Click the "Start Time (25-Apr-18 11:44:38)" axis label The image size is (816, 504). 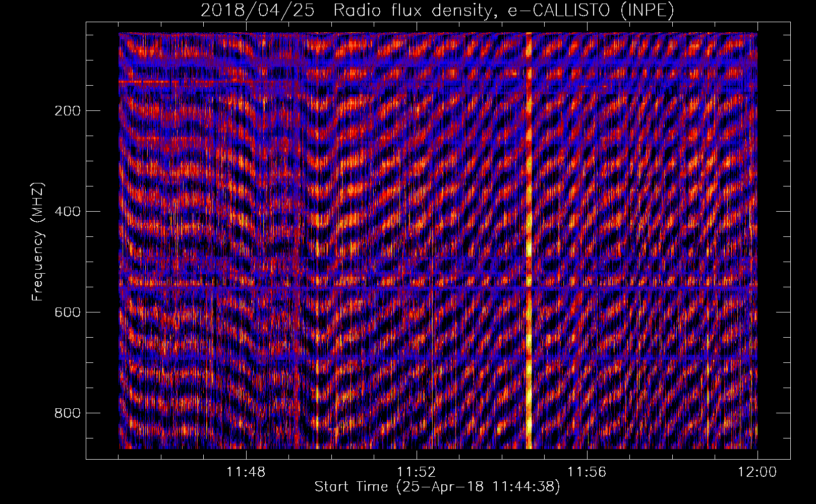pos(437,487)
